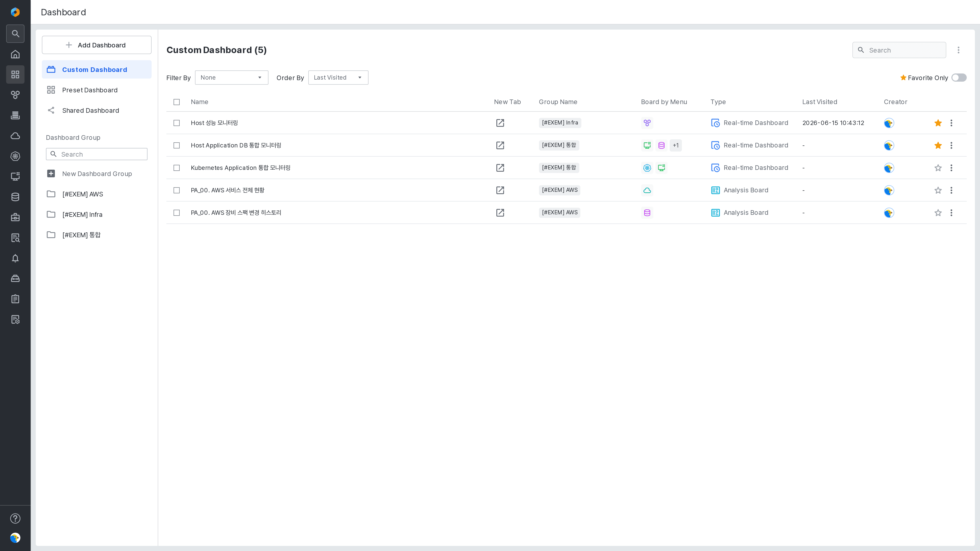The height and width of the screenshot is (551, 980).
Task: Click the top-right dashboard Search field
Action: click(899, 50)
